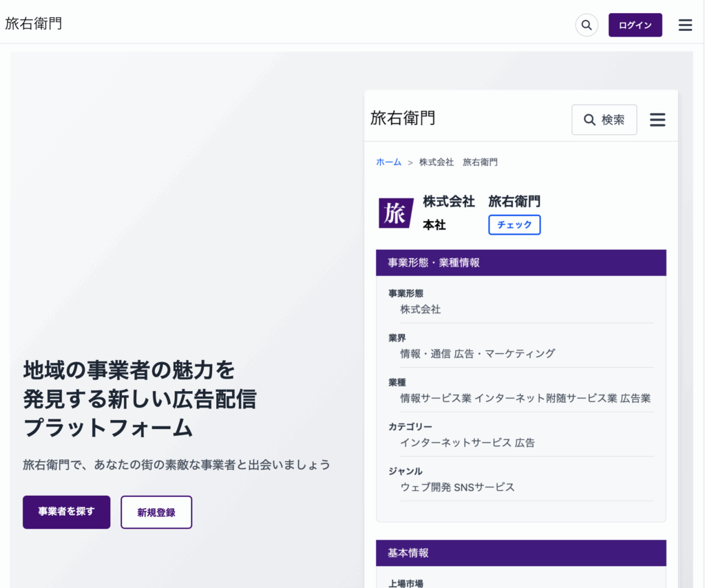Collapse the 事業形態・業種情報 section header
Screen dimensions: 705x588
click(x=520, y=262)
